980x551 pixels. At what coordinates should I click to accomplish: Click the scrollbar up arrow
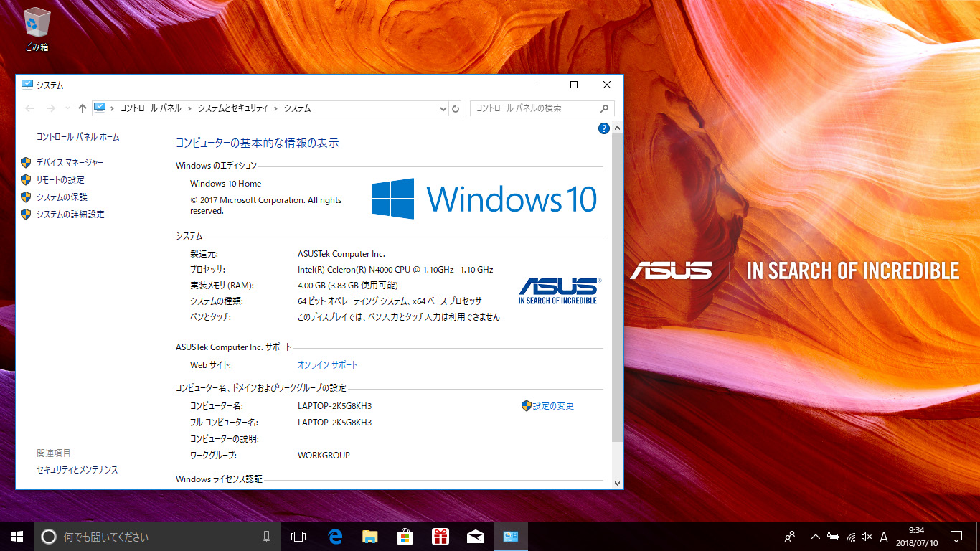click(x=618, y=128)
